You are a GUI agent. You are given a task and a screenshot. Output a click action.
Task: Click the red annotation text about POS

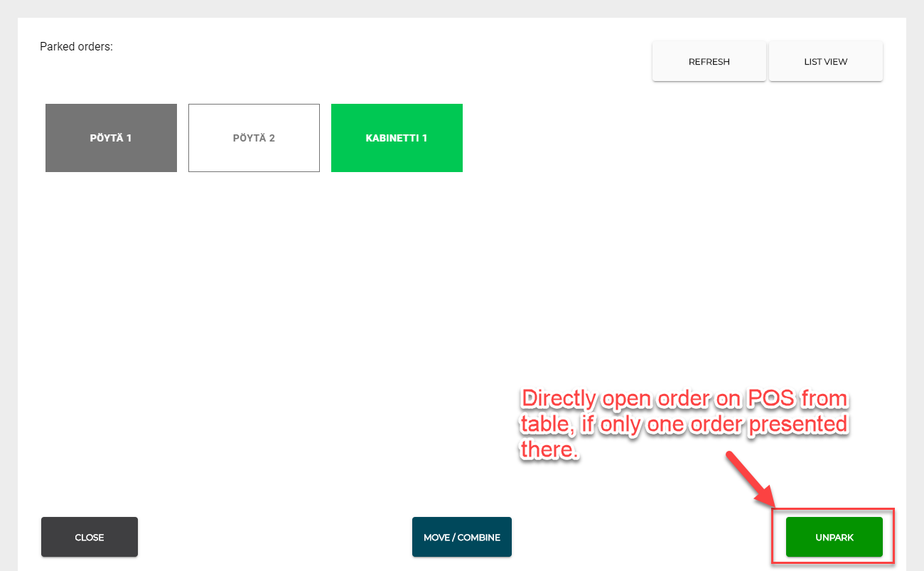[x=684, y=425]
